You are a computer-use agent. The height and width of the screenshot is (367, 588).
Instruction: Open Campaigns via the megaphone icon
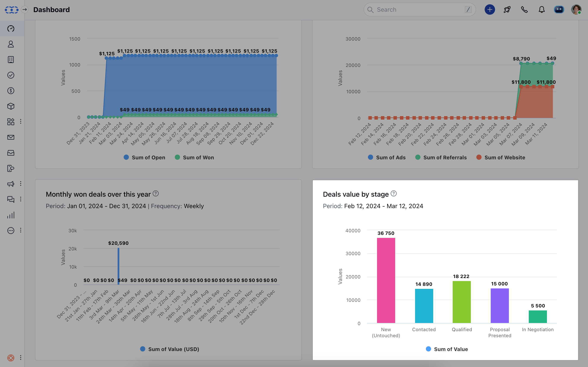[x=11, y=184]
